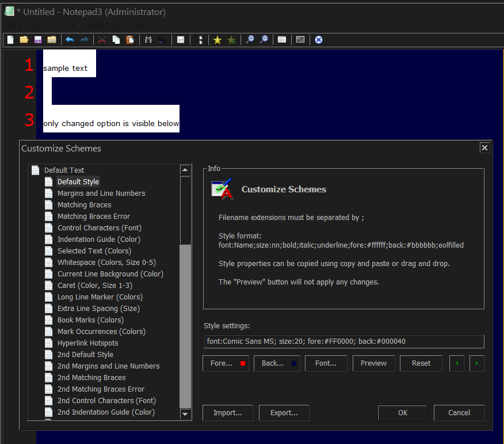Open an existing file
This screenshot has height=444, width=504.
[24, 39]
